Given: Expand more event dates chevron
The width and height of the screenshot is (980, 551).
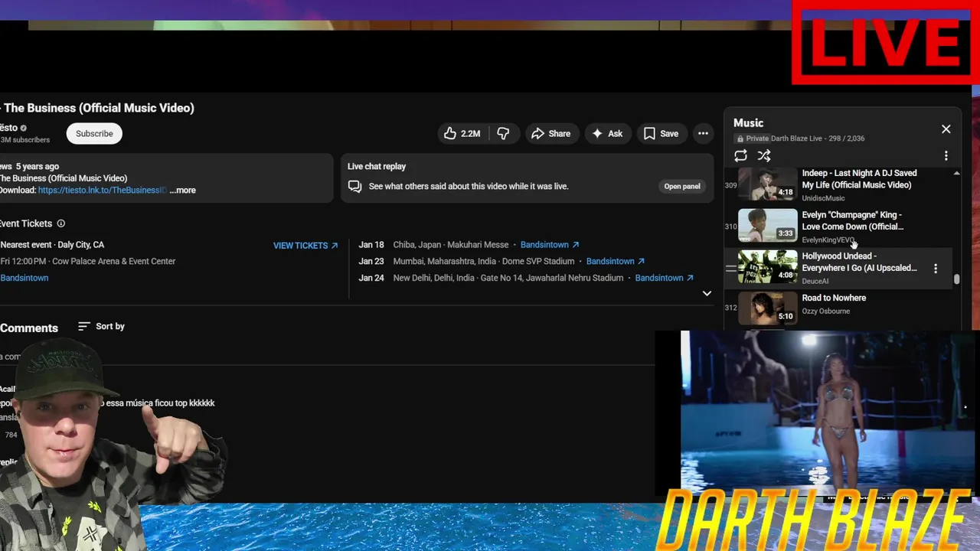Looking at the screenshot, I should pos(707,293).
